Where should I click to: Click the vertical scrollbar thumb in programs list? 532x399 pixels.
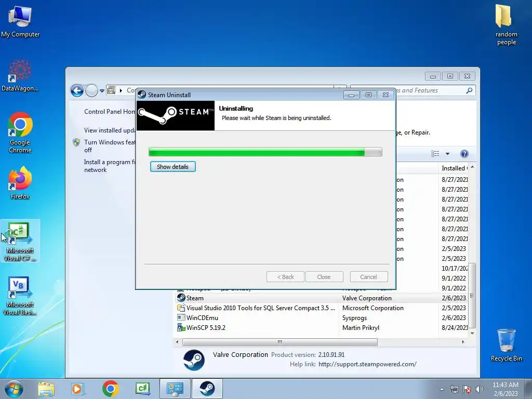click(472, 295)
